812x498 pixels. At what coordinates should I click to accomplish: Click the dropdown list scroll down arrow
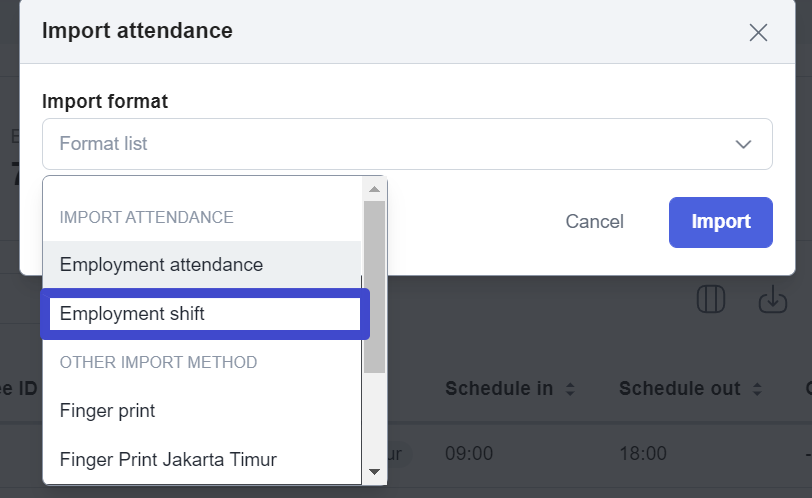(374, 472)
